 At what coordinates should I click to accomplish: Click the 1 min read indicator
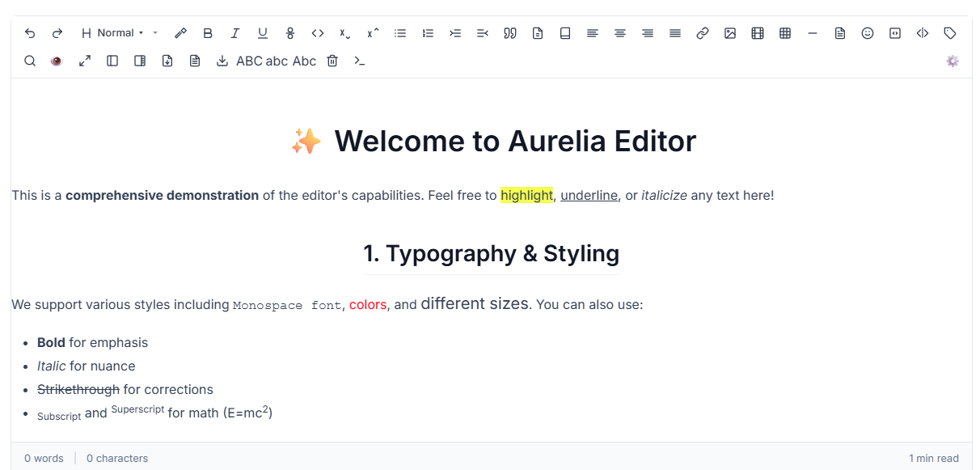(934, 458)
